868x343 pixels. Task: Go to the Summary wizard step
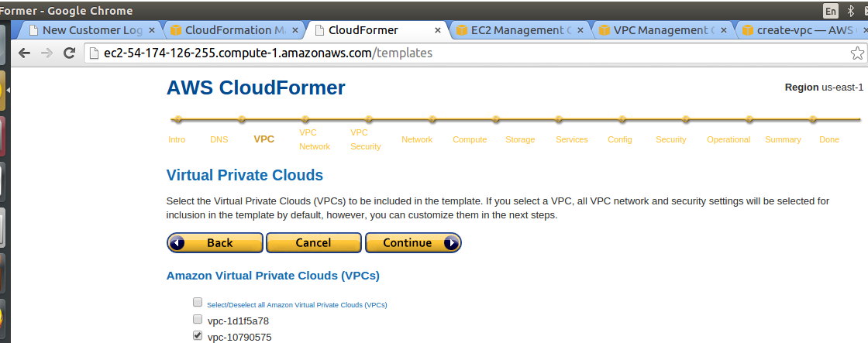[x=783, y=139]
